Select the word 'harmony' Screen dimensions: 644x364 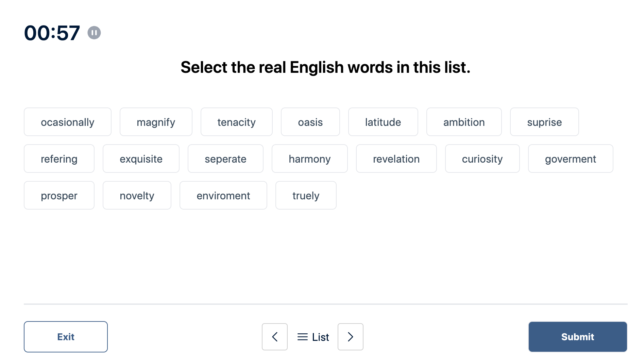tap(310, 159)
